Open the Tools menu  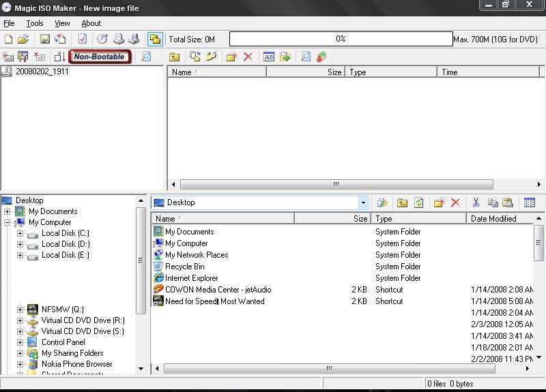coord(35,23)
